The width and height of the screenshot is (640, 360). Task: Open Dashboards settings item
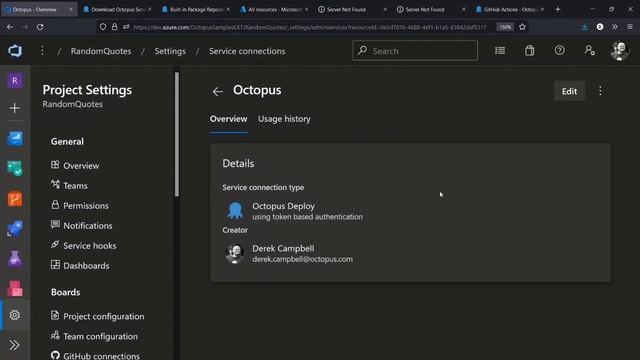click(x=80, y=265)
